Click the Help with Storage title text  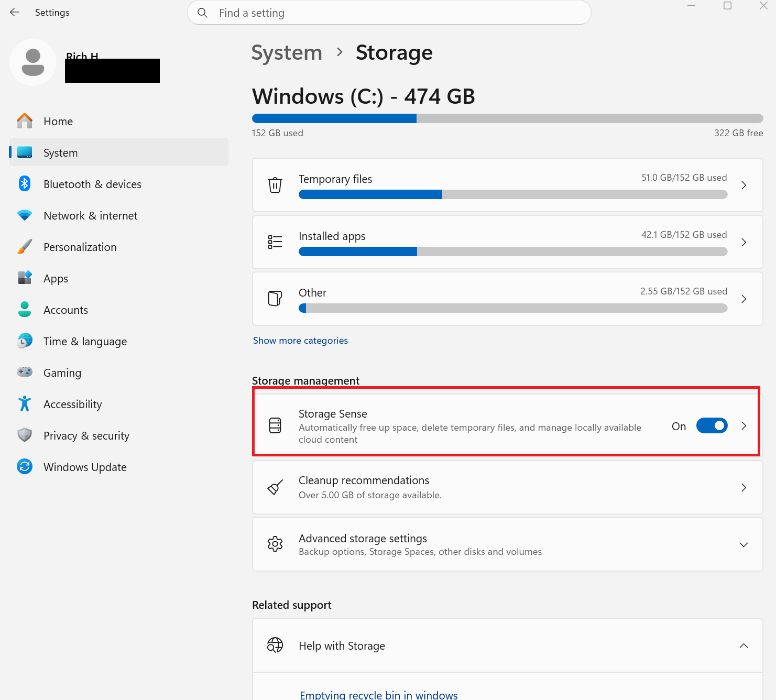point(342,646)
